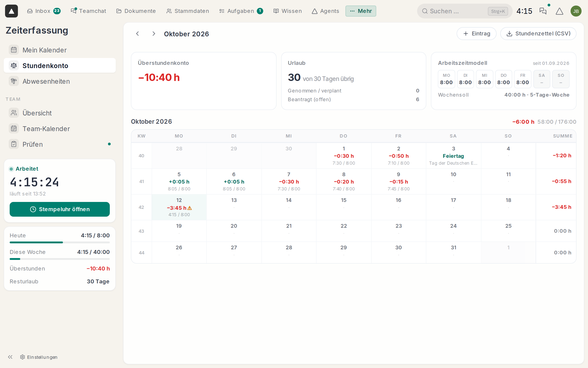Viewport: 588px width, 368px height.
Task: Go to previous month arrow
Action: pos(138,34)
